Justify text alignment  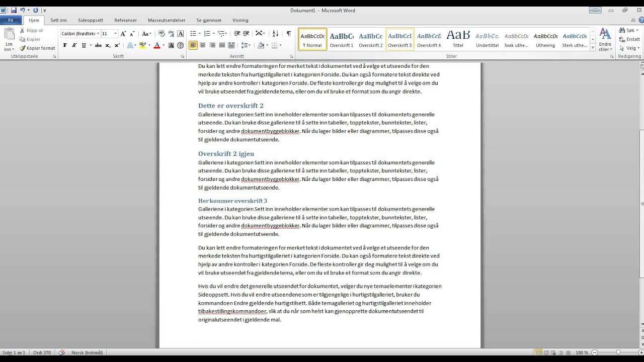pos(222,45)
